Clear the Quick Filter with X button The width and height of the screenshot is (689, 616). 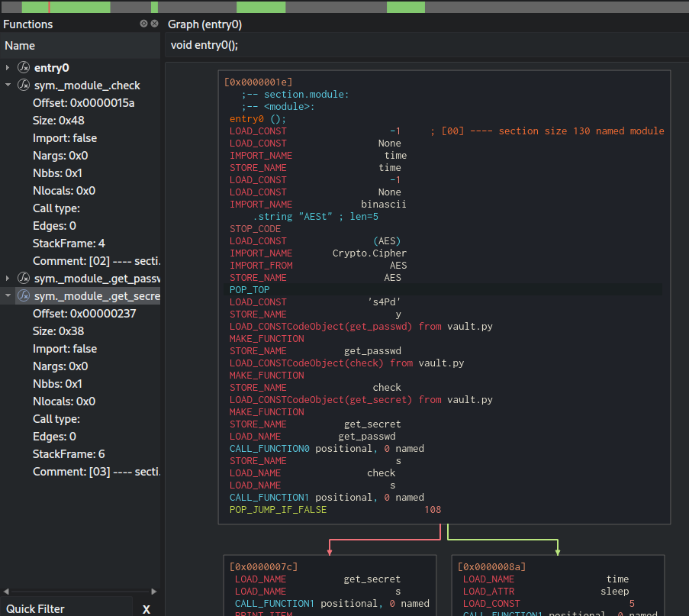coord(146,609)
